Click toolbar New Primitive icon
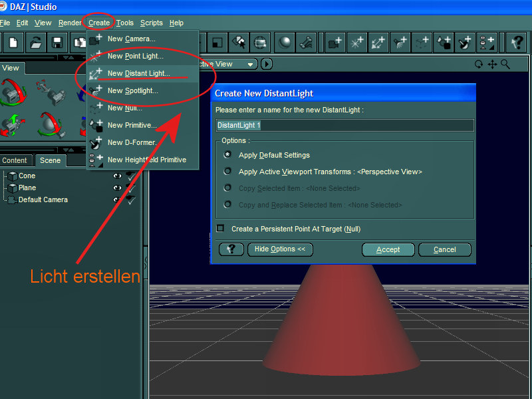 pos(443,43)
